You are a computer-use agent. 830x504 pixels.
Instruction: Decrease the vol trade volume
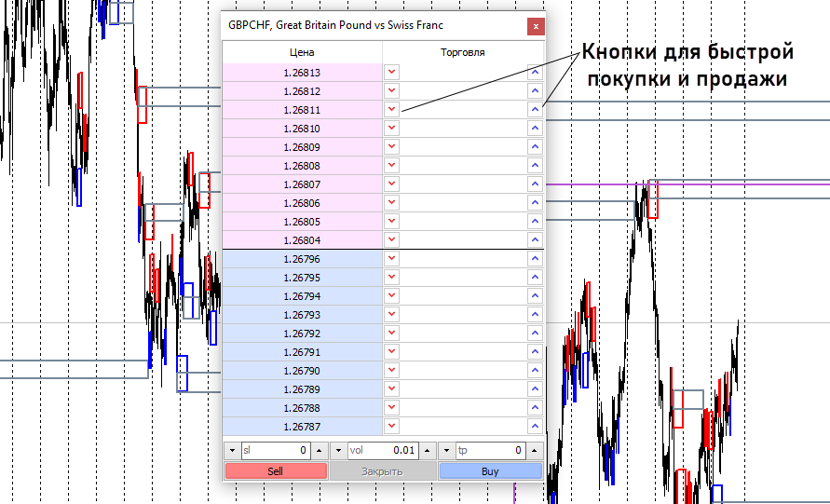(339, 450)
